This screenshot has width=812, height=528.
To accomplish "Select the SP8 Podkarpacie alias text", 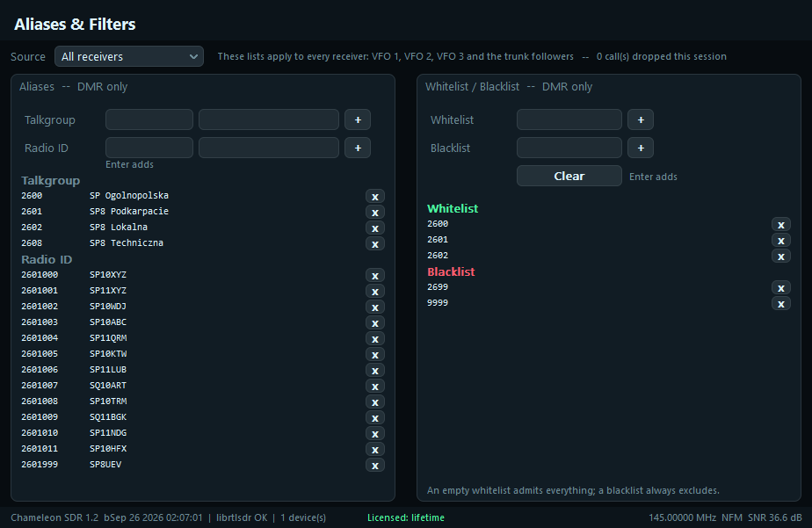I will point(129,211).
